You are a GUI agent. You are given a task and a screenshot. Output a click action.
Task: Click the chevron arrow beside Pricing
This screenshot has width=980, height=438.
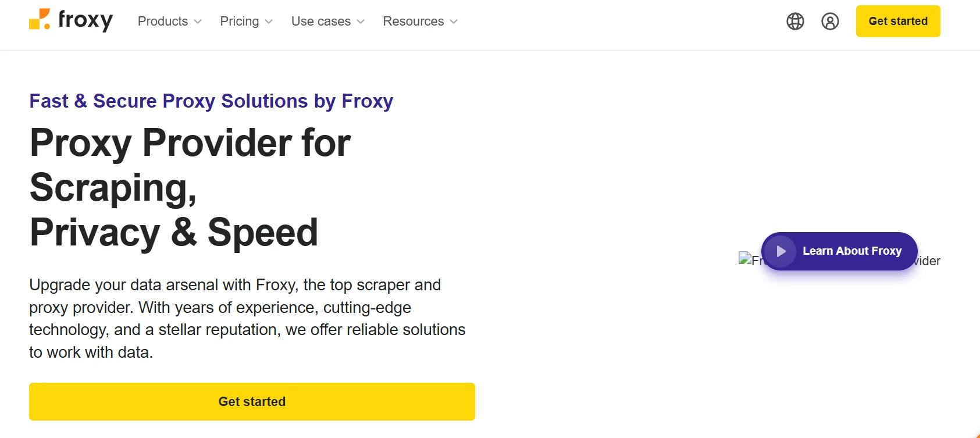[x=269, y=22]
